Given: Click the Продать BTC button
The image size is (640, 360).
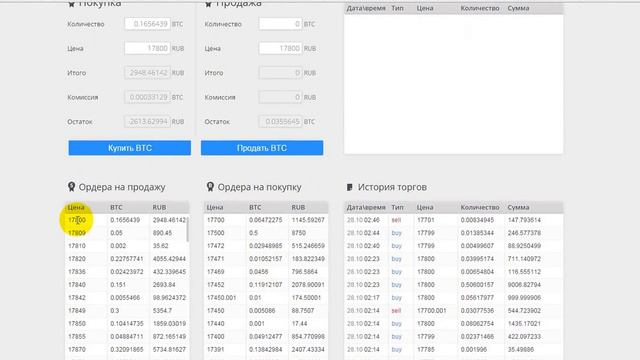Looking at the screenshot, I should [262, 148].
